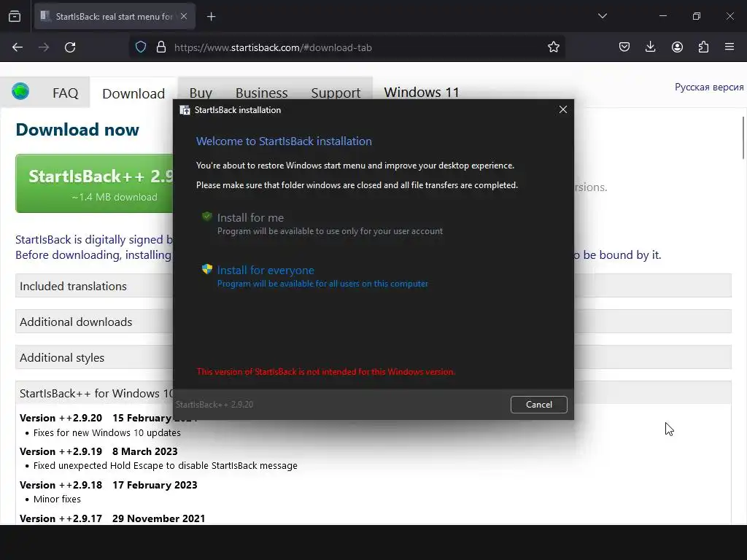The height and width of the screenshot is (560, 747).
Task: Go back to the previous page
Action: tap(18, 47)
